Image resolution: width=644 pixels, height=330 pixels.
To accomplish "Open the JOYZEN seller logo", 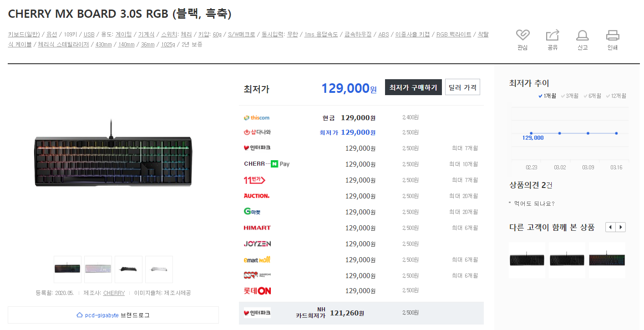I will point(257,244).
